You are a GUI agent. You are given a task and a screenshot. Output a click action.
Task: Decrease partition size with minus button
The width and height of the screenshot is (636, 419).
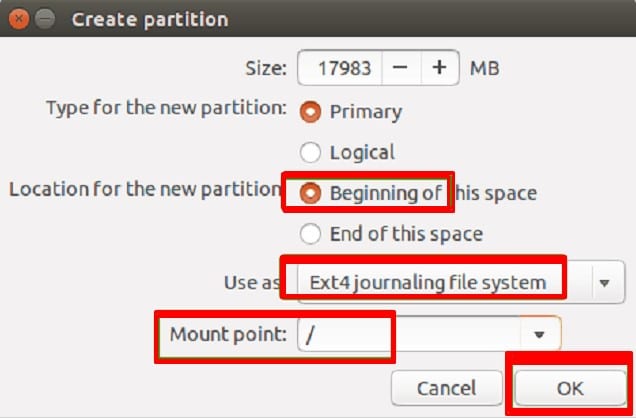point(400,68)
